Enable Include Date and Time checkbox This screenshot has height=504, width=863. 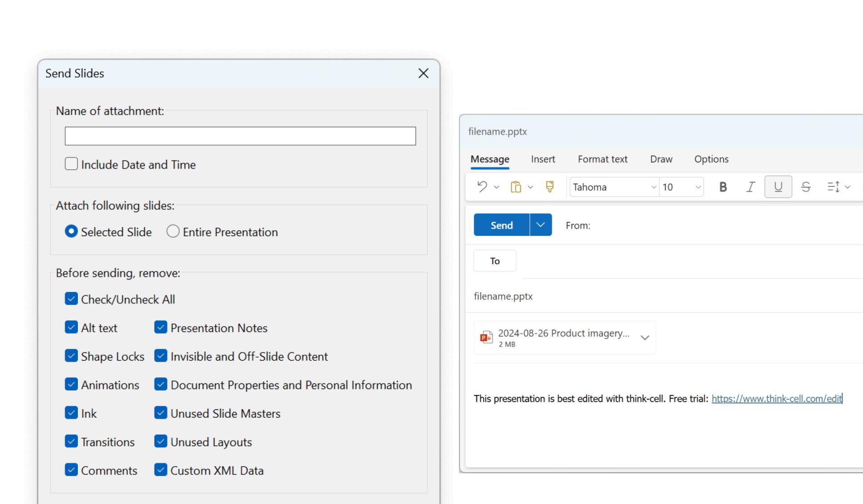71,164
